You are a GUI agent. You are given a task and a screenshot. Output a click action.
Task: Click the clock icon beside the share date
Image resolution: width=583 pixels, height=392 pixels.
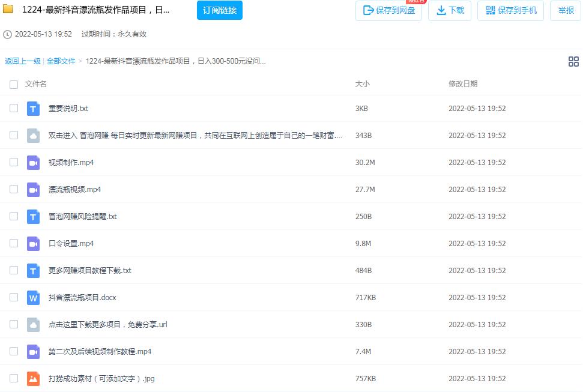[x=7, y=35]
